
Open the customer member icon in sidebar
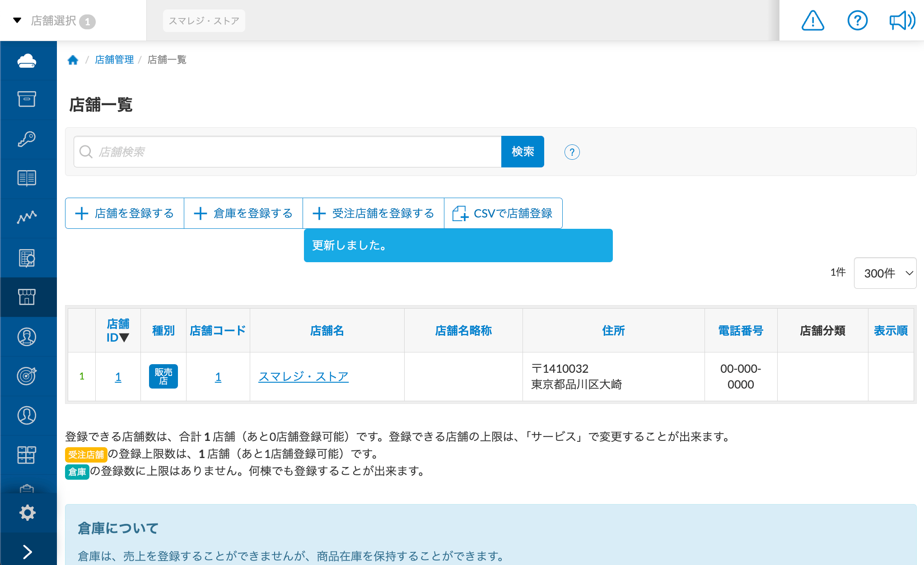28,337
